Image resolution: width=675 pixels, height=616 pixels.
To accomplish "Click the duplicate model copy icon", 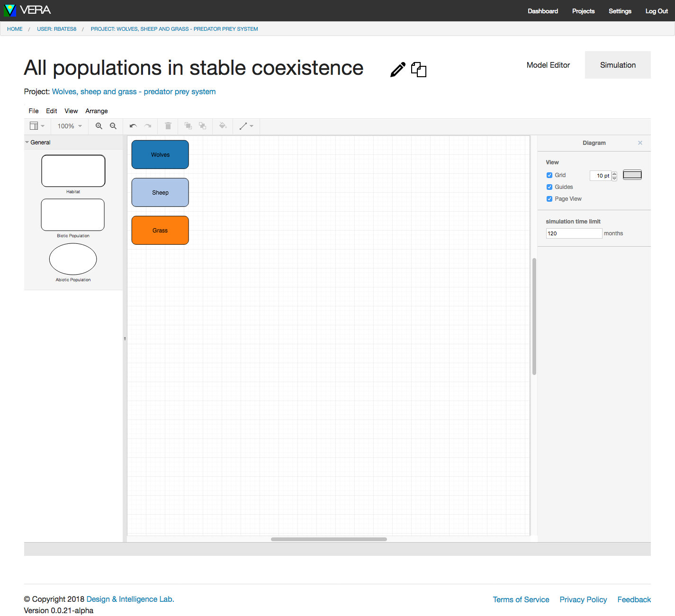I will click(x=419, y=70).
